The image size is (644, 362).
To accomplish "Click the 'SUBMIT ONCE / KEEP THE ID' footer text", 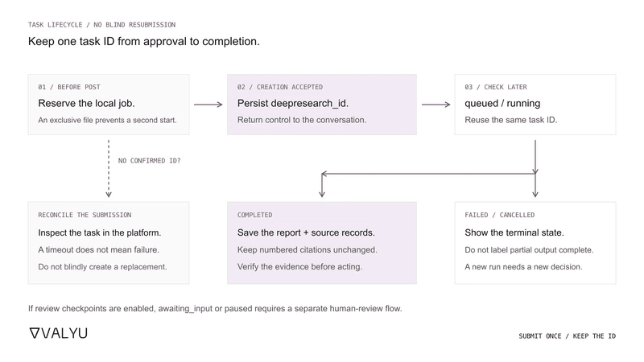I will pyautogui.click(x=568, y=335).
